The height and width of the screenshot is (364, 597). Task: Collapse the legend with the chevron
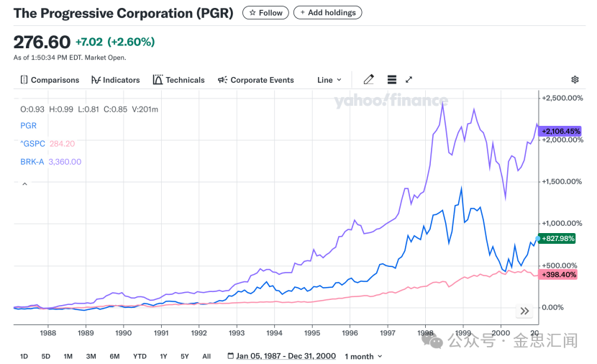(x=24, y=184)
